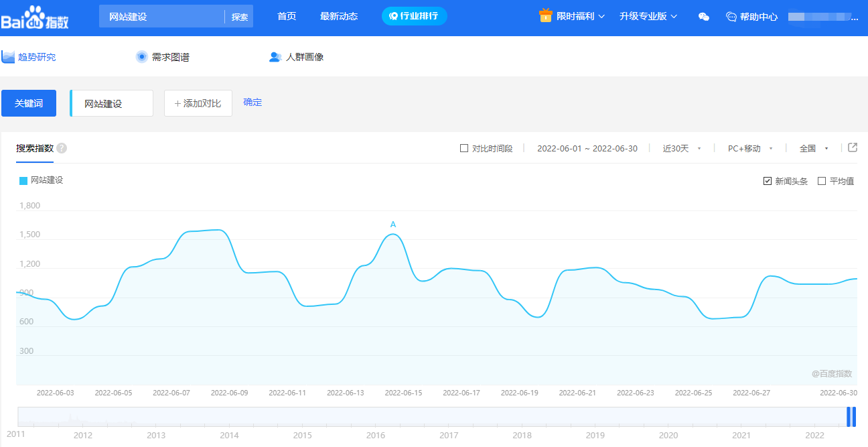This screenshot has width=868, height=447.
Task: Enable the 对比时间段 checkbox
Action: [x=463, y=147]
